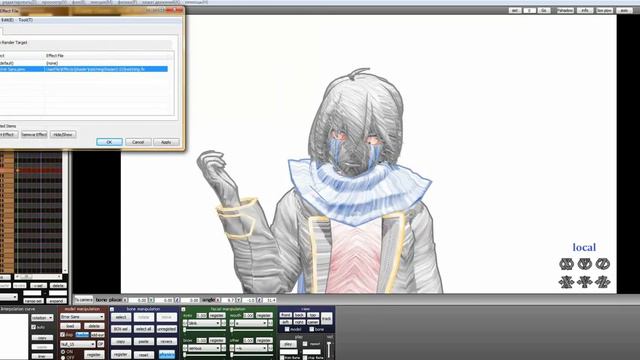640x360 pixels.
Task: Open the Error Sans model dropdown
Action: [x=82, y=317]
